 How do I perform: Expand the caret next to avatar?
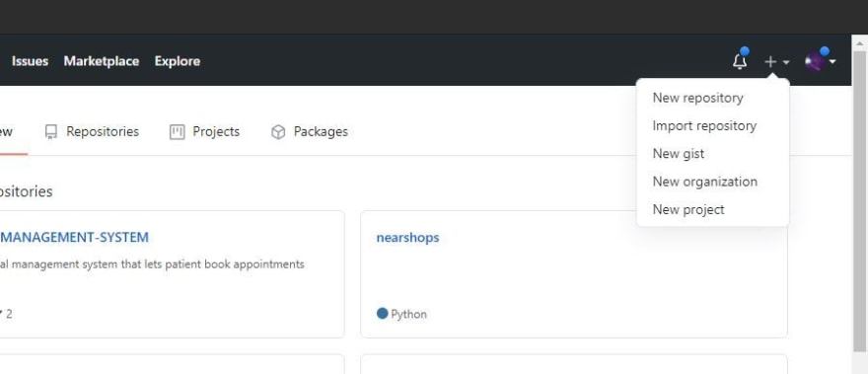[832, 62]
